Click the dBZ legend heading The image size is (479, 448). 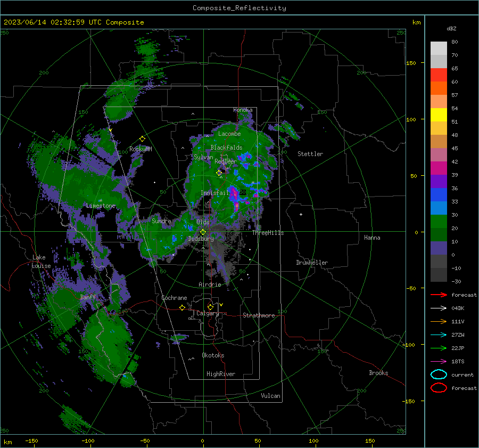tap(451, 28)
